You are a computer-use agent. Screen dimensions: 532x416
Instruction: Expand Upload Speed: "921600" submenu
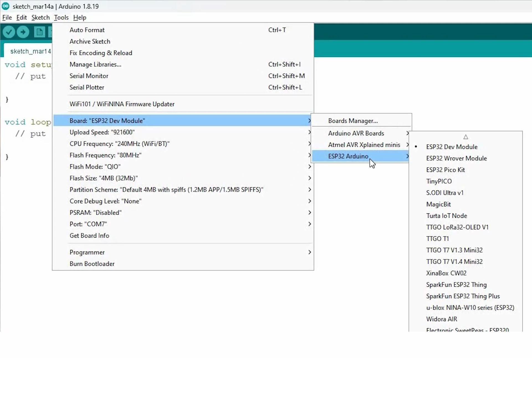pos(183,132)
